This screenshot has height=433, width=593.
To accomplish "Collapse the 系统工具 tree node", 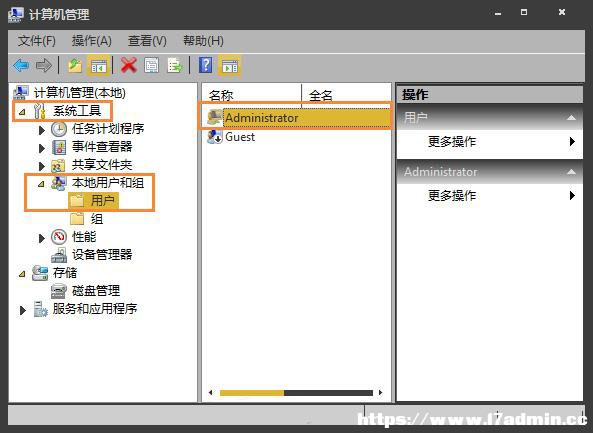I will [22, 112].
